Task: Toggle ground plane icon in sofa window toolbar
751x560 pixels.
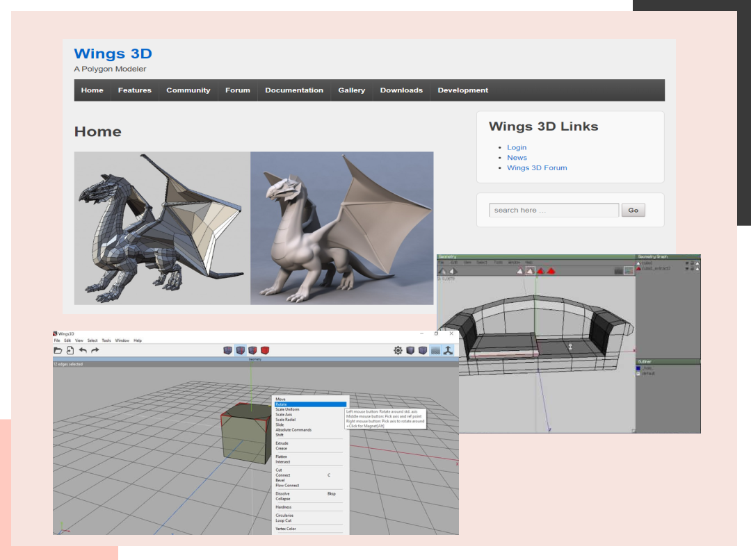Action: [x=619, y=271]
